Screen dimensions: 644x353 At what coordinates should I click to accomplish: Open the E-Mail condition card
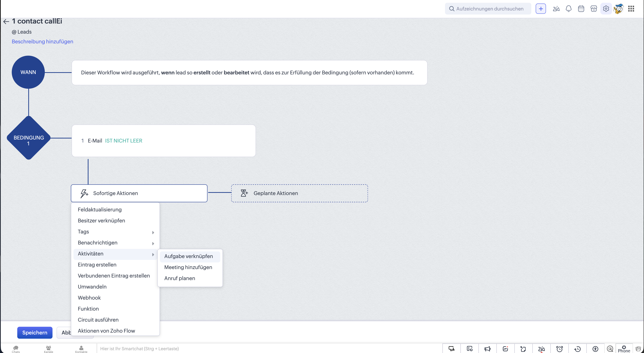pos(164,141)
